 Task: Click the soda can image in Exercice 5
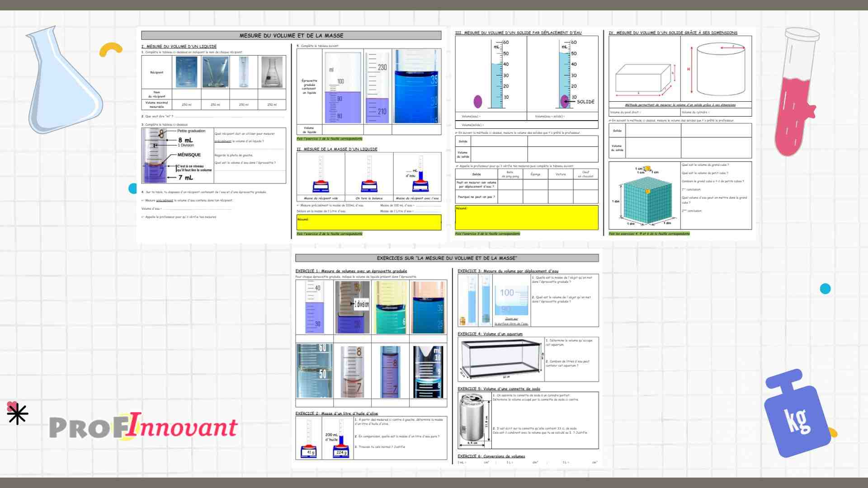point(474,419)
